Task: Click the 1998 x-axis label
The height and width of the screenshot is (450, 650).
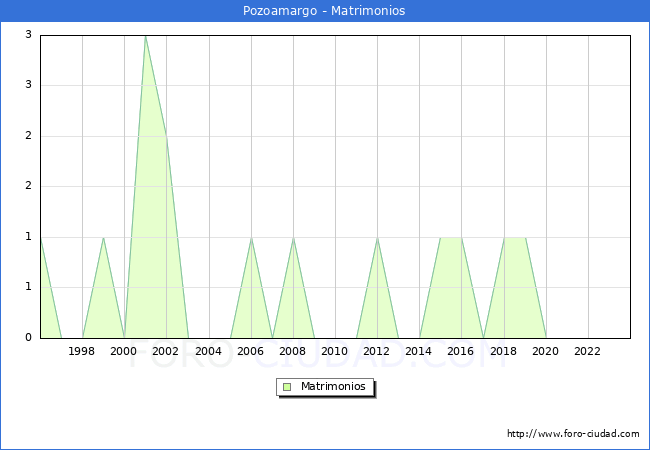Action: coord(82,351)
